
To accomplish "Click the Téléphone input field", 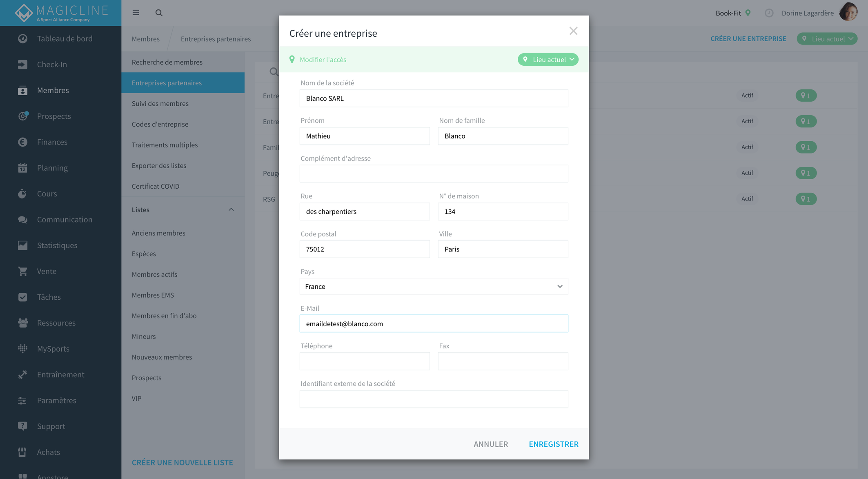I will tap(365, 361).
